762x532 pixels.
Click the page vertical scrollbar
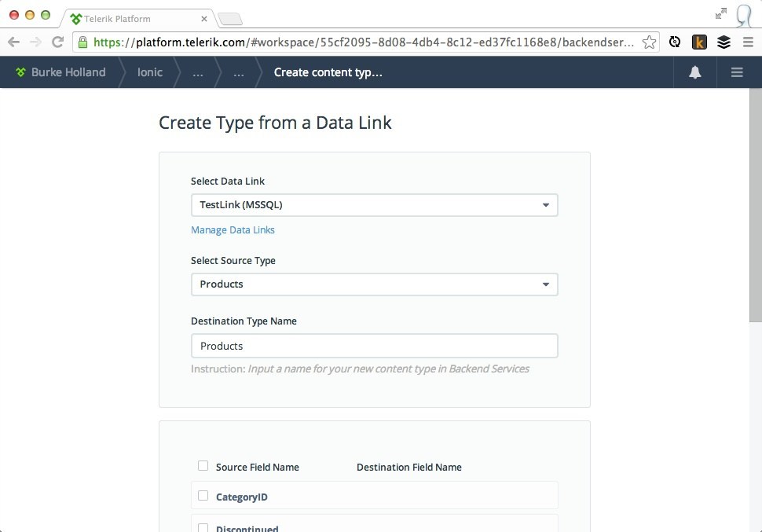pos(755,204)
